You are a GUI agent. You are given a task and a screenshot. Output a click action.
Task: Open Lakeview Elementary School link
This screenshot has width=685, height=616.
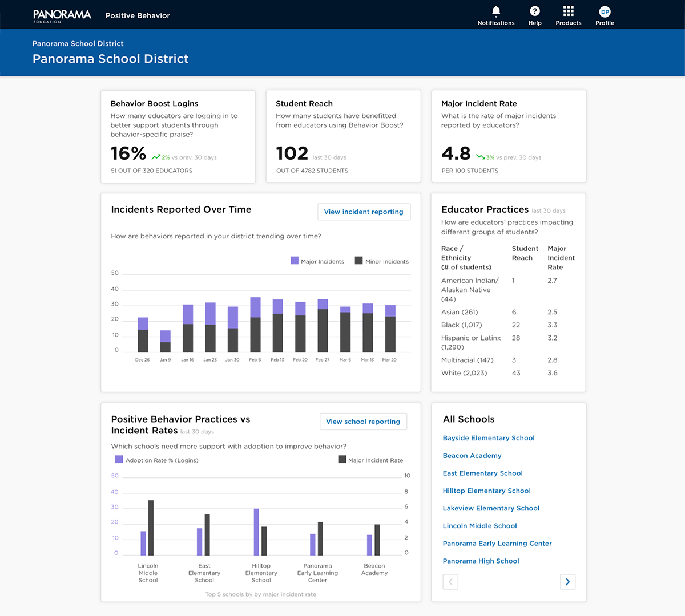491,508
